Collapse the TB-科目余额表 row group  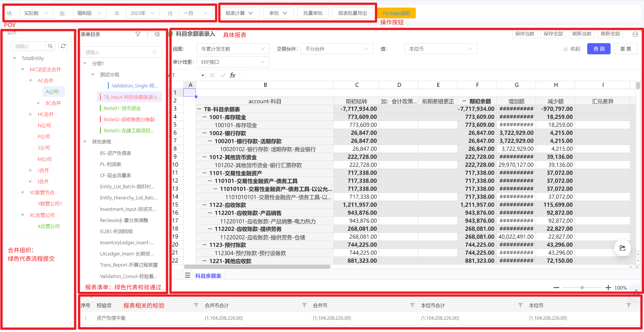point(199,109)
